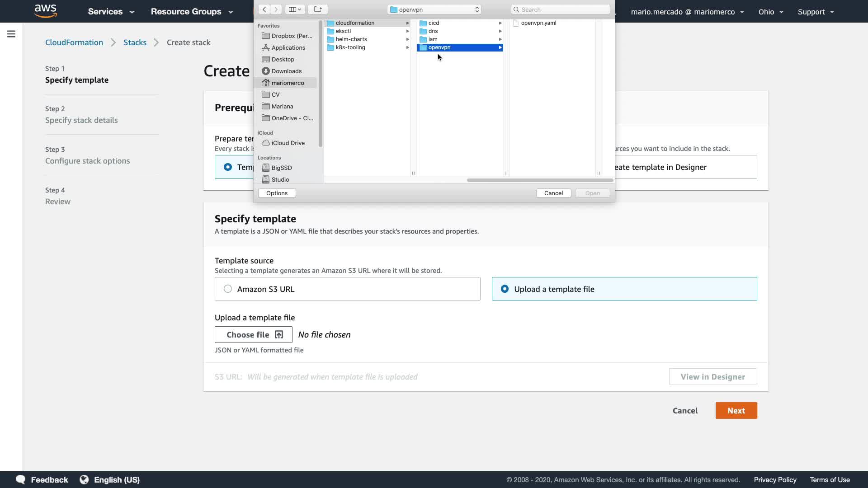The image size is (868, 488).
Task: Open iCloud Drive in sidebar
Action: [x=288, y=143]
